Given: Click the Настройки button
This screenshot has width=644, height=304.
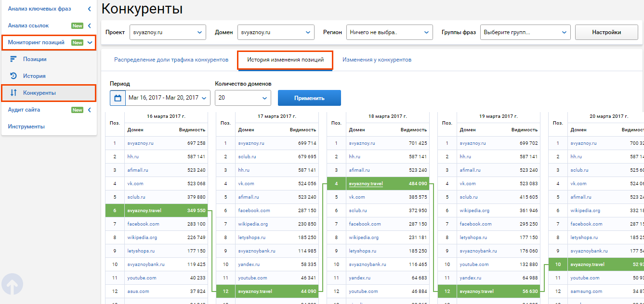Looking at the screenshot, I should pyautogui.click(x=606, y=33).
